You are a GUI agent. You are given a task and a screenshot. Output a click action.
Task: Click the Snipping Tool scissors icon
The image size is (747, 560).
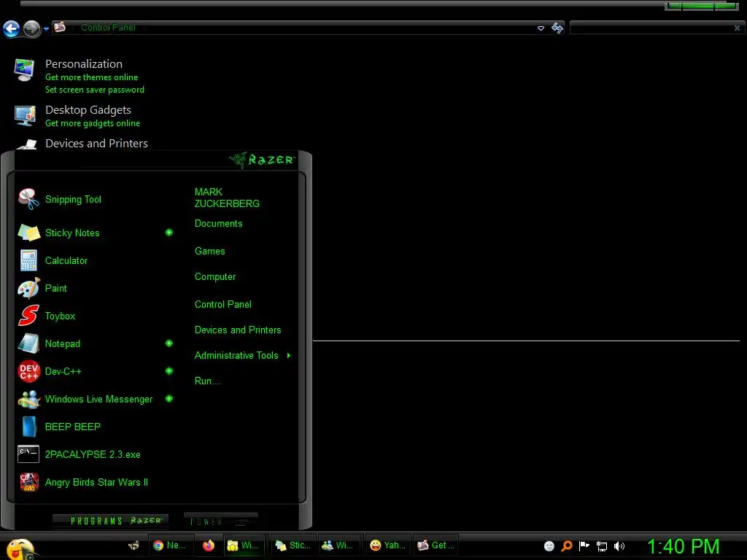[x=28, y=199]
